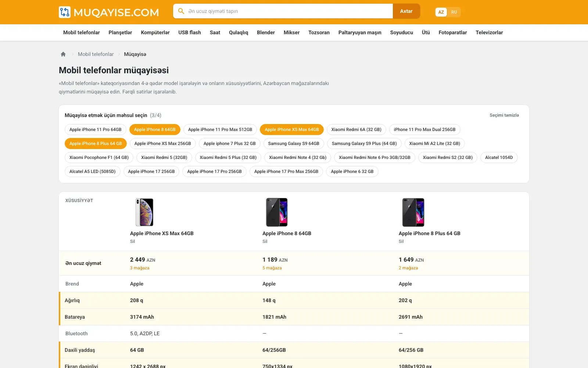Open 3 mağaza link under 2 449 AZN
The width and height of the screenshot is (588, 368).
(140, 268)
